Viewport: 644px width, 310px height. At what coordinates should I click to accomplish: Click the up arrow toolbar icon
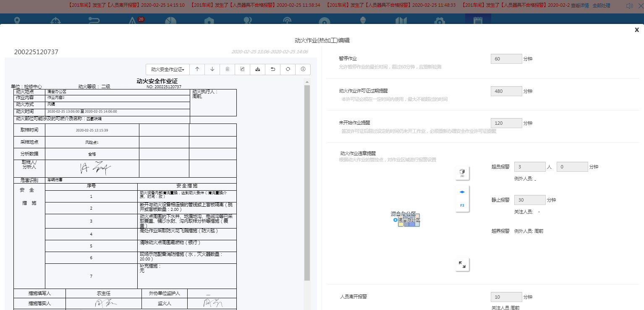click(x=197, y=69)
